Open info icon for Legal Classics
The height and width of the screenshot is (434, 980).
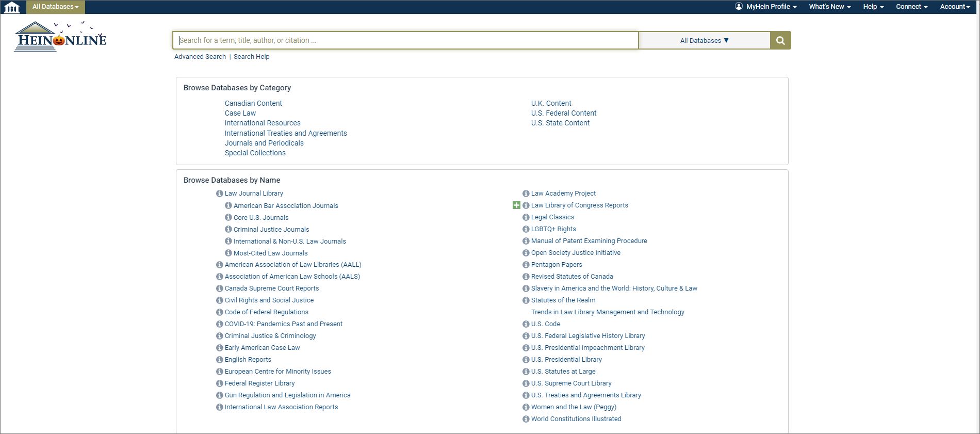(x=526, y=217)
